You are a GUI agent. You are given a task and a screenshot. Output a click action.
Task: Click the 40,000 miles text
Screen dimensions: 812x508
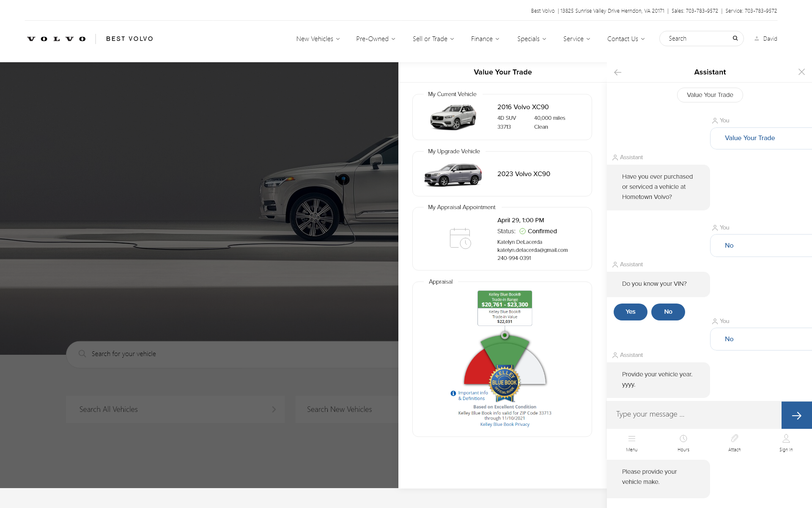click(x=549, y=118)
